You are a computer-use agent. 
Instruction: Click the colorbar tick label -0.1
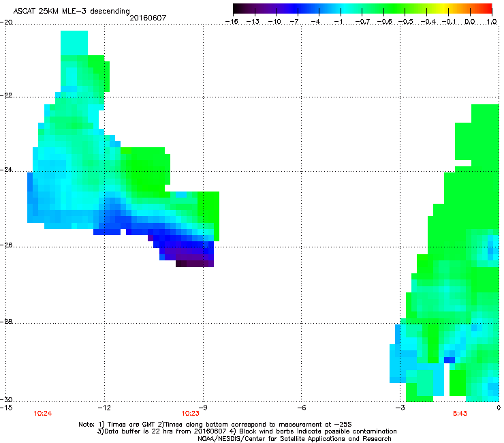449,22
